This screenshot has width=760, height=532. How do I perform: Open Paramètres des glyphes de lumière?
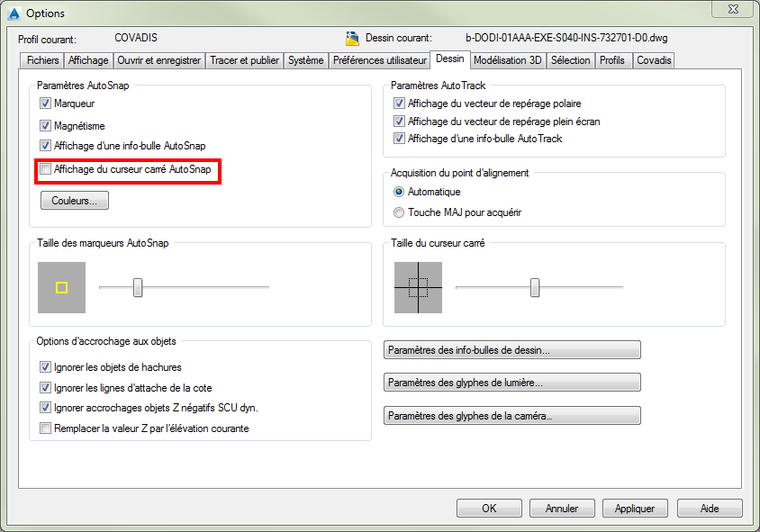pos(511,383)
